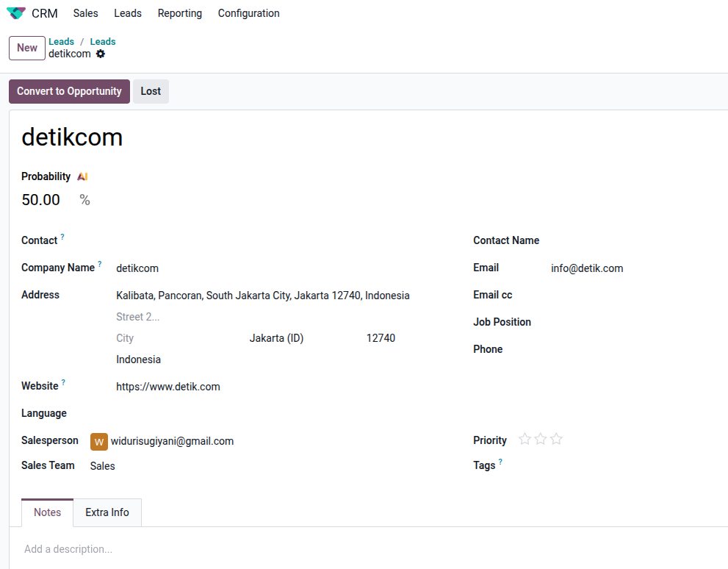The width and height of the screenshot is (728, 569).
Task: Set priority to three stars
Action: [556, 440]
